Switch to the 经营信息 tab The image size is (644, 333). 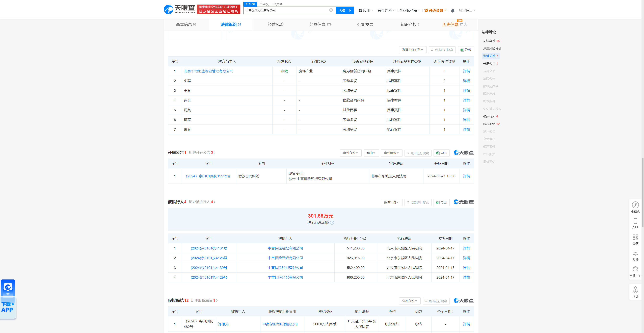[320, 24]
